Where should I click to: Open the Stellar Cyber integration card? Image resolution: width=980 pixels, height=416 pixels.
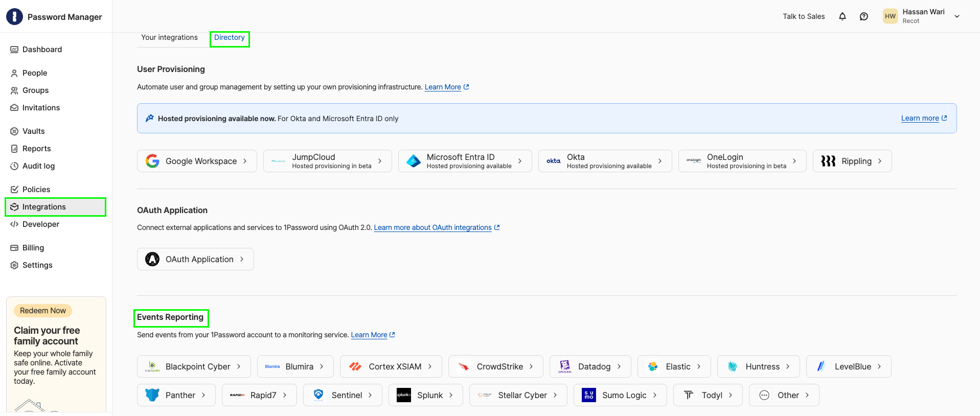point(518,395)
